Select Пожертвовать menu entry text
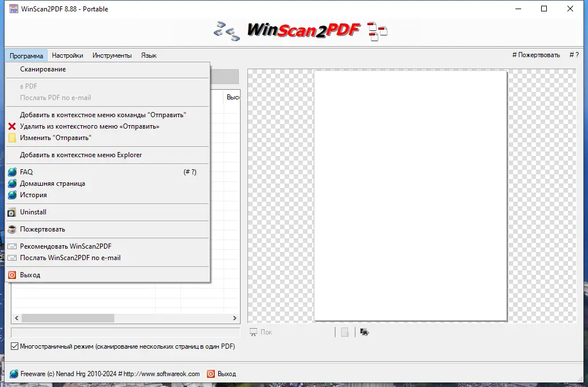Screen dimensions: 588x387 [42, 229]
